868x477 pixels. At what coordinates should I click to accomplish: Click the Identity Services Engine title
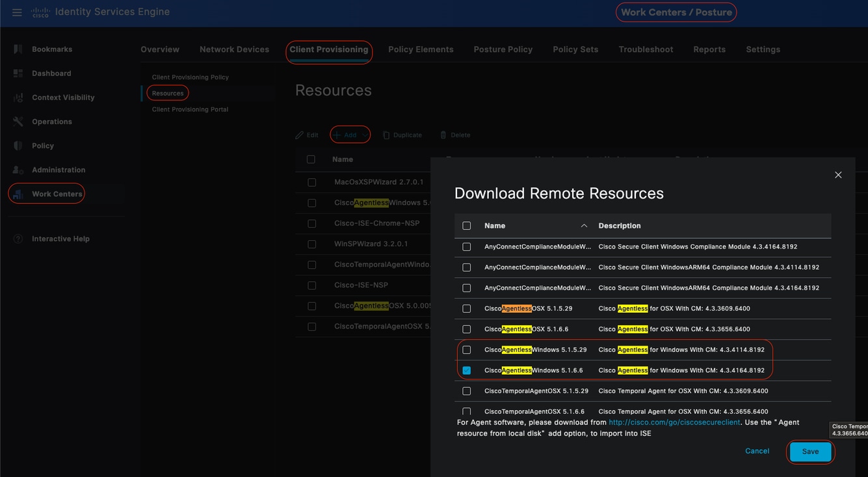112,12
